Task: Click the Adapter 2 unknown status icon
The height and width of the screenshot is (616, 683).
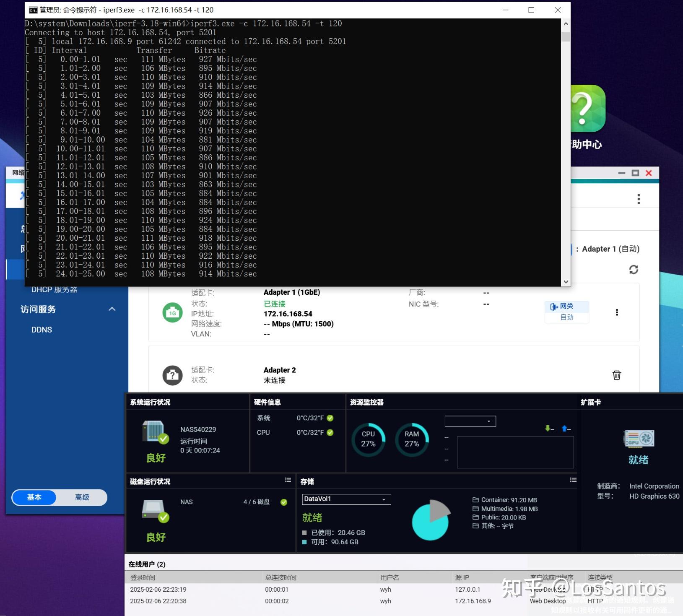Action: click(172, 375)
